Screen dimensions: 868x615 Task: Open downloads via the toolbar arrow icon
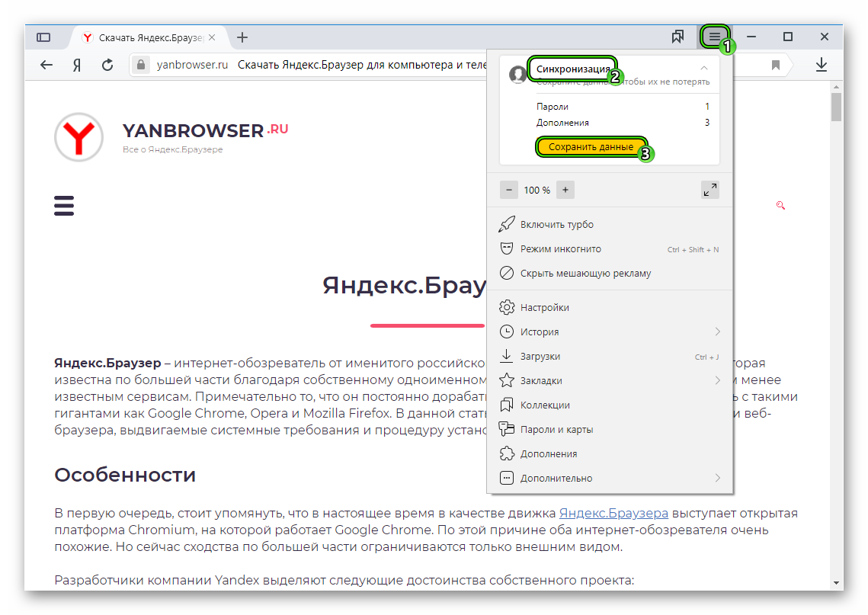pyautogui.click(x=821, y=65)
